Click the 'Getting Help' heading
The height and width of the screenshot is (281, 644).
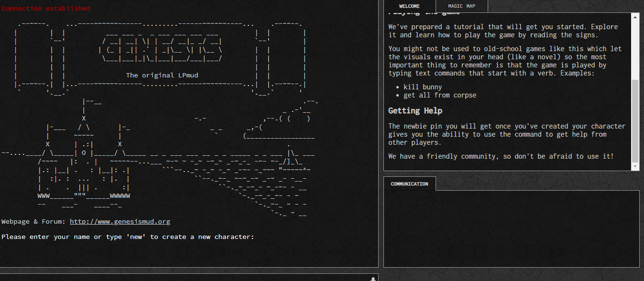(415, 111)
